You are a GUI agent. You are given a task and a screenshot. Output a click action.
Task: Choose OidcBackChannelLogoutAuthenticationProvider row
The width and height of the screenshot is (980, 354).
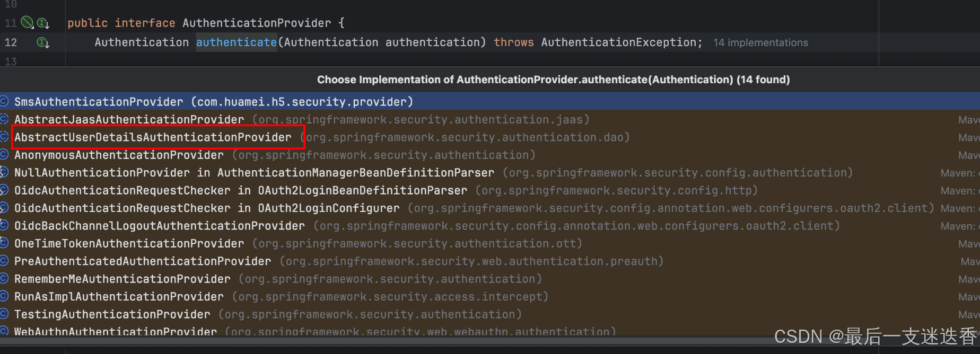[x=490, y=226]
